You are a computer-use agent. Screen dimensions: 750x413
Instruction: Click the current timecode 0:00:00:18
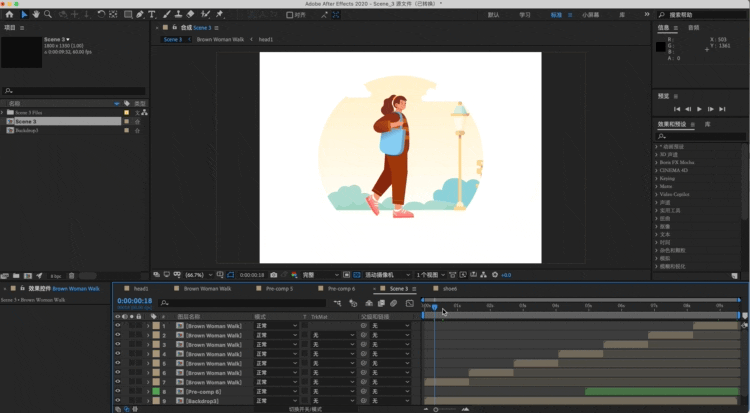[135, 300]
